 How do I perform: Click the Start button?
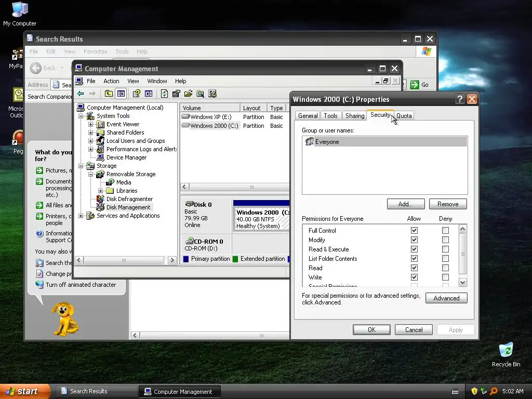pos(24,391)
